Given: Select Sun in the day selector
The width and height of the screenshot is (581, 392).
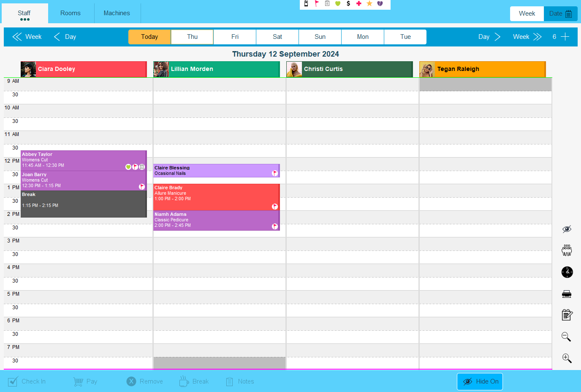Looking at the screenshot, I should click(320, 37).
